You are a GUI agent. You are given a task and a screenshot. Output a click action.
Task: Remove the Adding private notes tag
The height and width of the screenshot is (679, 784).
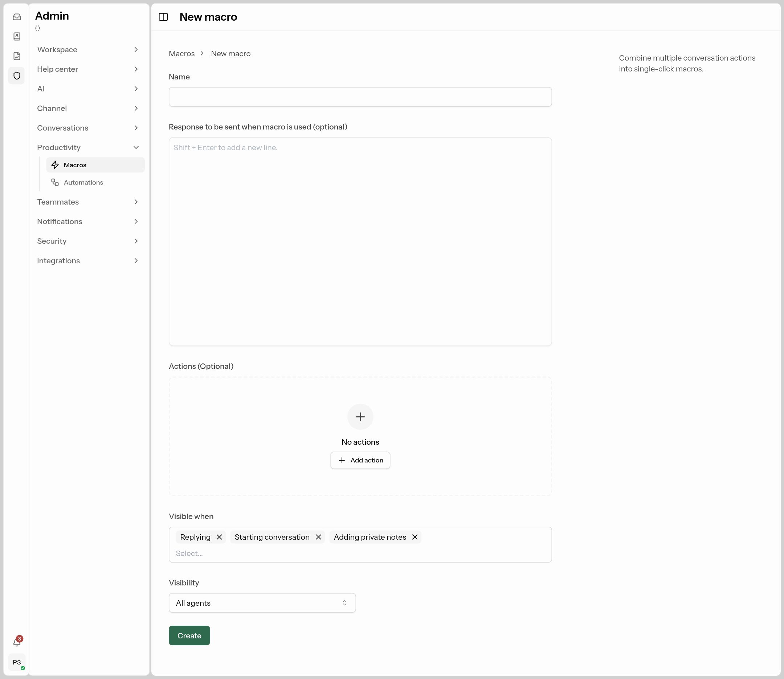pyautogui.click(x=415, y=537)
